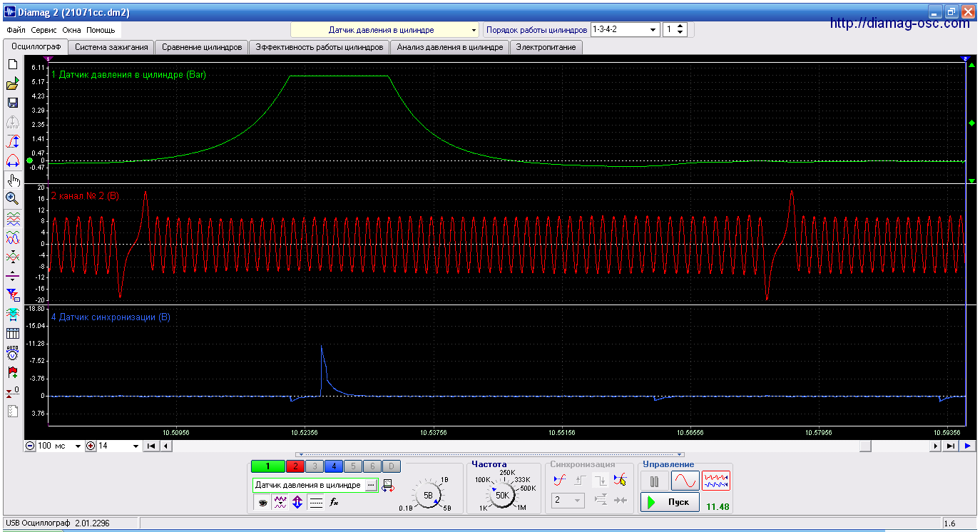The width and height of the screenshot is (980, 532).
Task: Switch to Система зажигания tab
Action: tap(111, 47)
